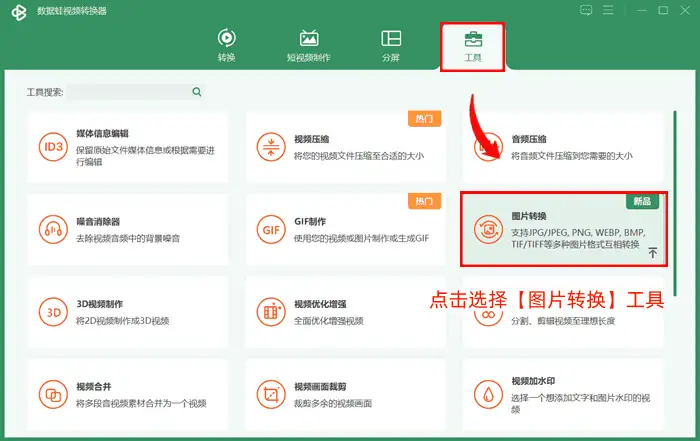Click the 热门 badge on GIF制作 card
Screen dimensions: 700x441
click(424, 201)
